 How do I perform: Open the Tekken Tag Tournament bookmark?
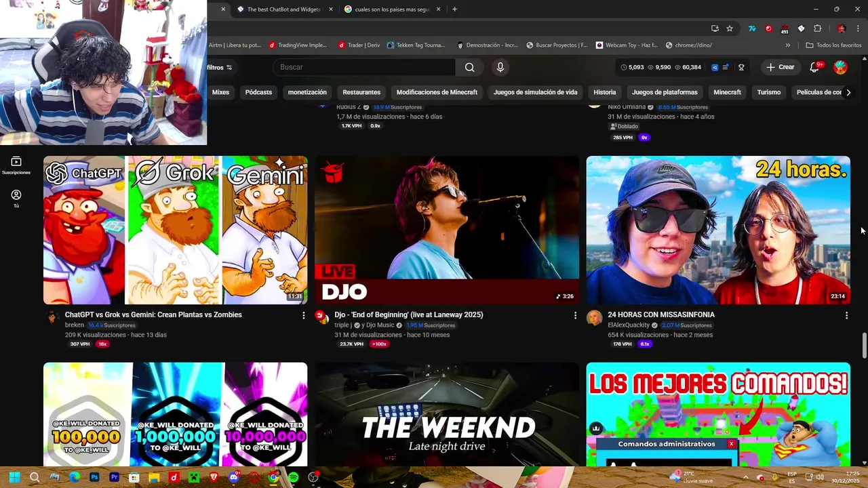pyautogui.click(x=416, y=45)
